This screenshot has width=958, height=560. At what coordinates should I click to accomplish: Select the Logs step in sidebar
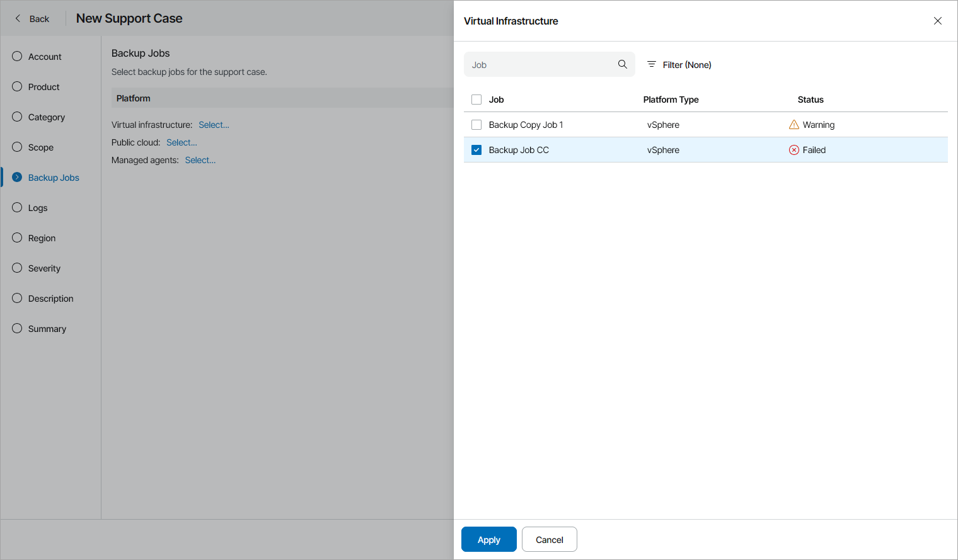tap(37, 207)
